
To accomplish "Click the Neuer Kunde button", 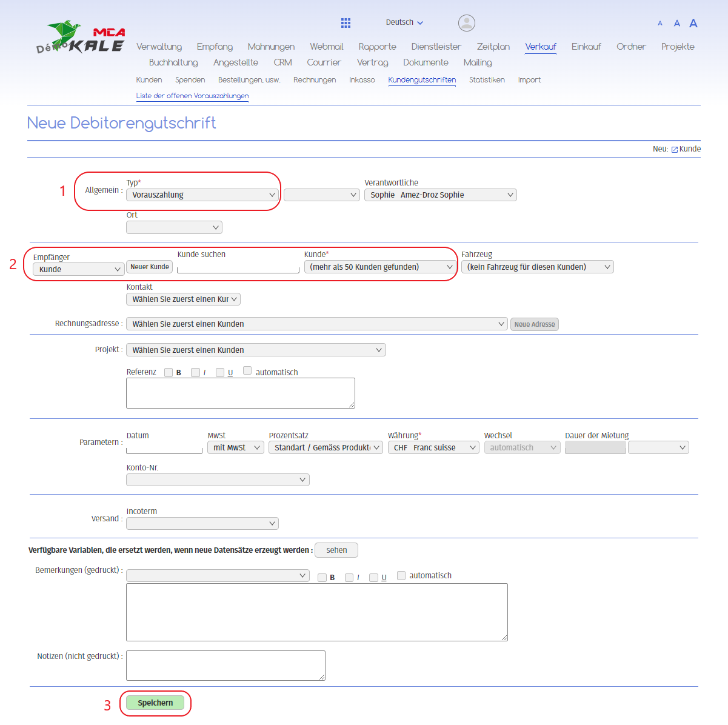I will coord(150,267).
